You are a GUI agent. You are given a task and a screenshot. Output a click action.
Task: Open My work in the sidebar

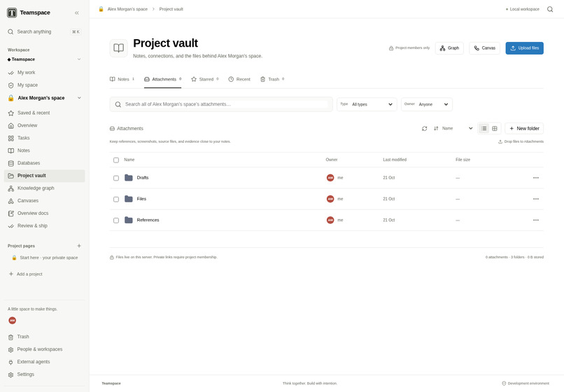click(x=45, y=72)
